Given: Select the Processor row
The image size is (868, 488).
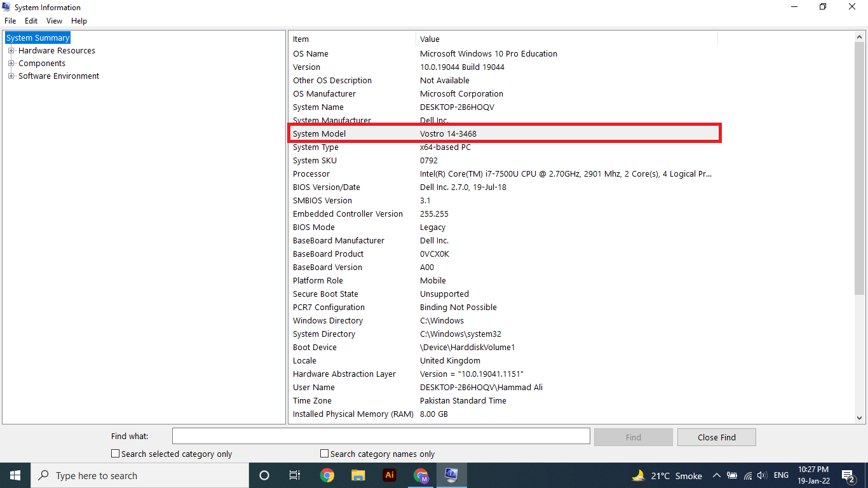Looking at the screenshot, I should point(504,174).
